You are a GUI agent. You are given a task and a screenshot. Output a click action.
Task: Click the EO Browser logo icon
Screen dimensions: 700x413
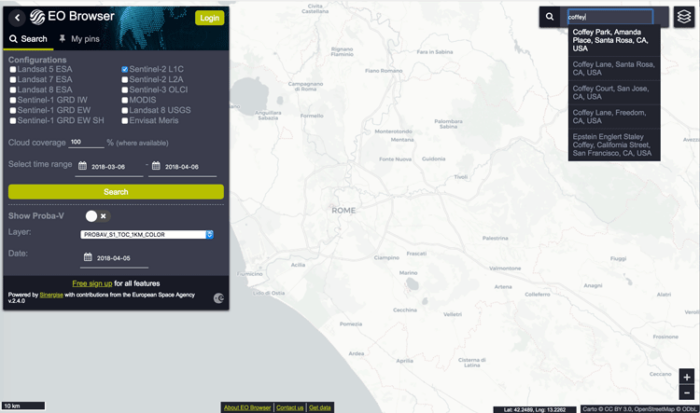(38, 17)
